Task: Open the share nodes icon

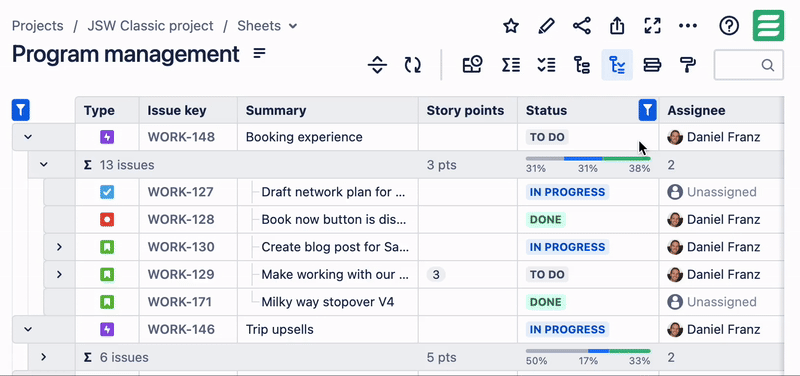Action: 582,26
